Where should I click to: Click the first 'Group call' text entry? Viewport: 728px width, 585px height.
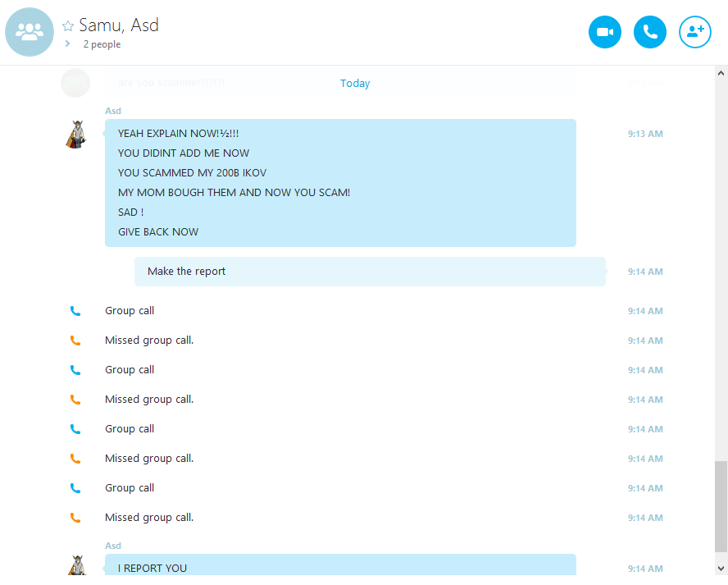tap(130, 311)
